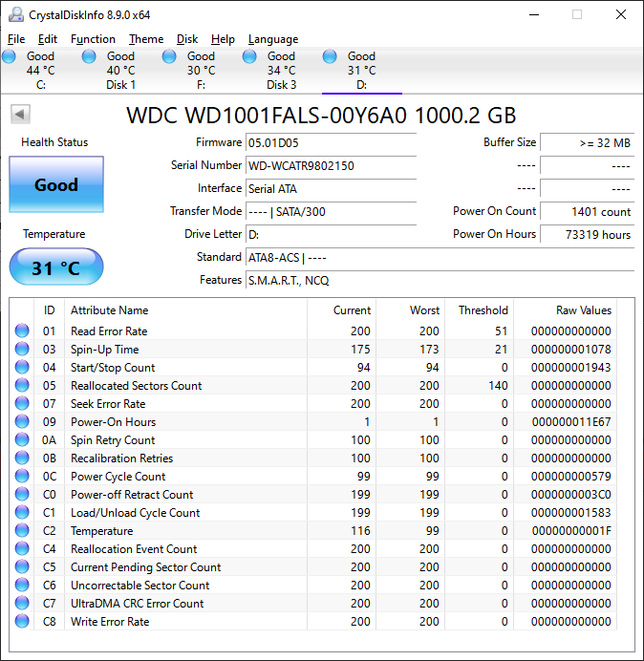Click raw value 00000000001F
644x661 pixels.
pyautogui.click(x=571, y=530)
